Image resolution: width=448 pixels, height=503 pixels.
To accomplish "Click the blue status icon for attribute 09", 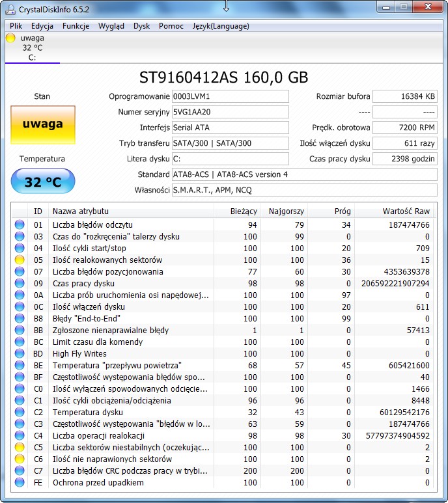I will 20,283.
